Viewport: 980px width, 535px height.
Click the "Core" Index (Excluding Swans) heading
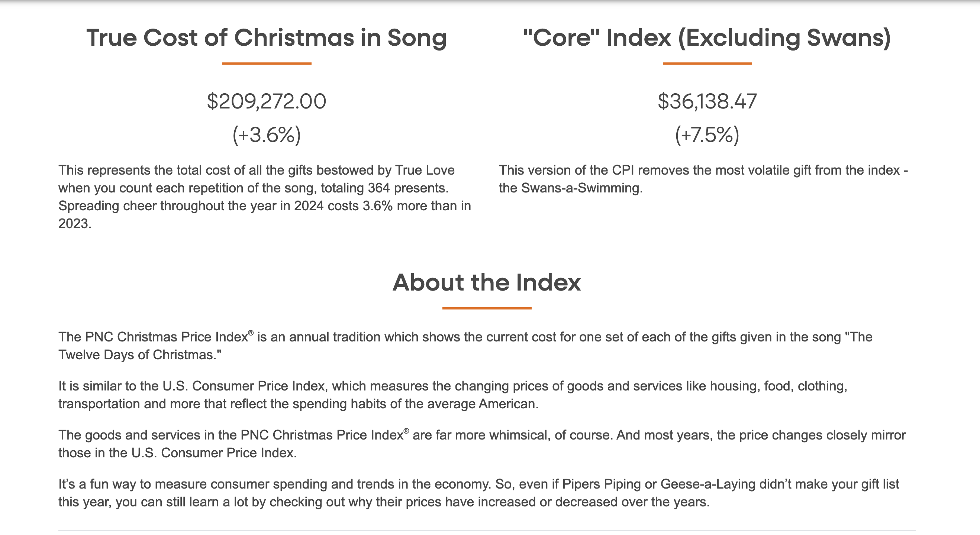coord(707,38)
